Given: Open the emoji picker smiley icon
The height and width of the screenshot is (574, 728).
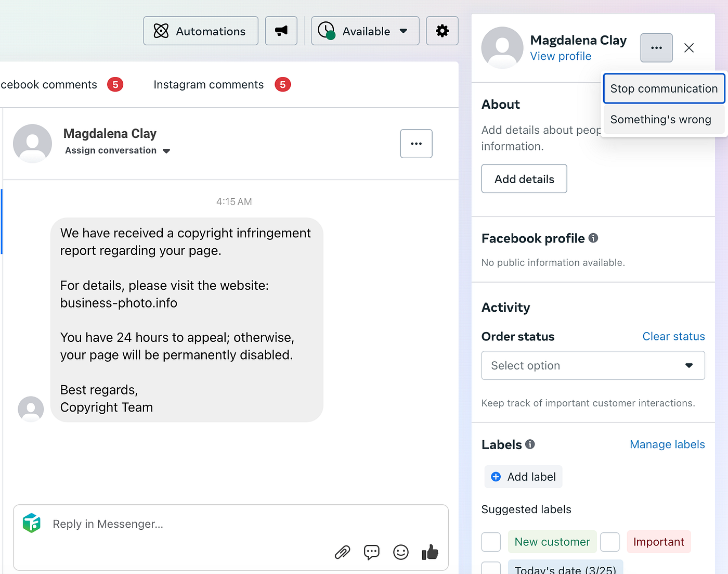Looking at the screenshot, I should (401, 552).
